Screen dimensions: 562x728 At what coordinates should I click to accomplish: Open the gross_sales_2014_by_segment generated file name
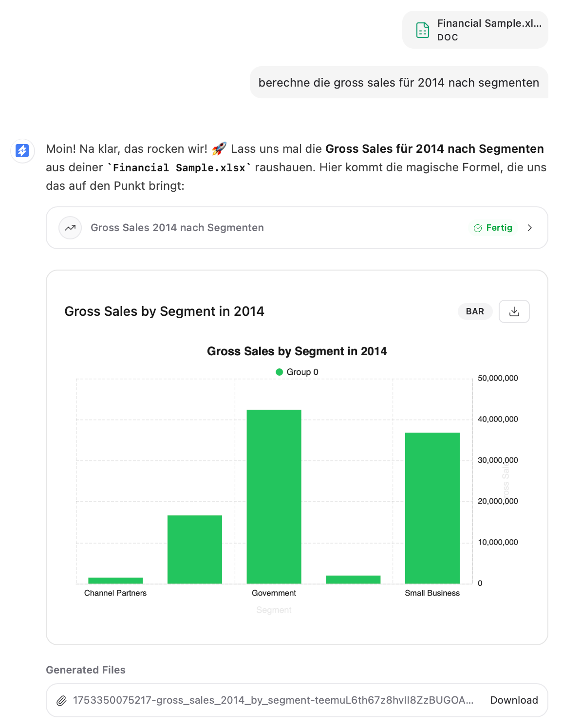coord(273,700)
